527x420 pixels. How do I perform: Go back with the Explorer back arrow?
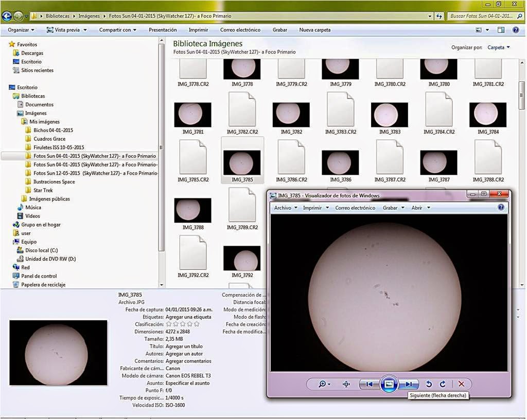[7, 16]
